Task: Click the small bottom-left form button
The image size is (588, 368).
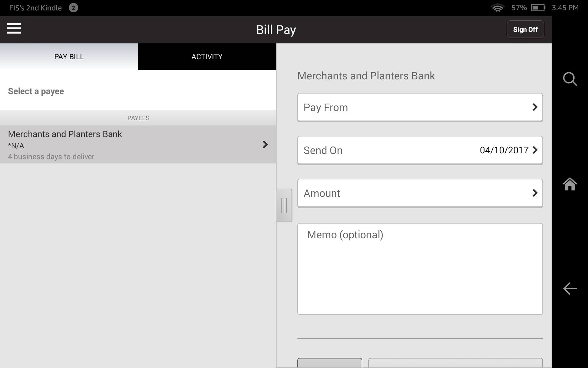Action: click(x=330, y=363)
